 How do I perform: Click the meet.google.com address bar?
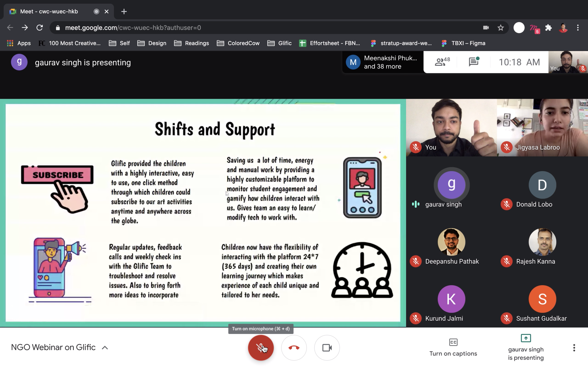pos(279,28)
